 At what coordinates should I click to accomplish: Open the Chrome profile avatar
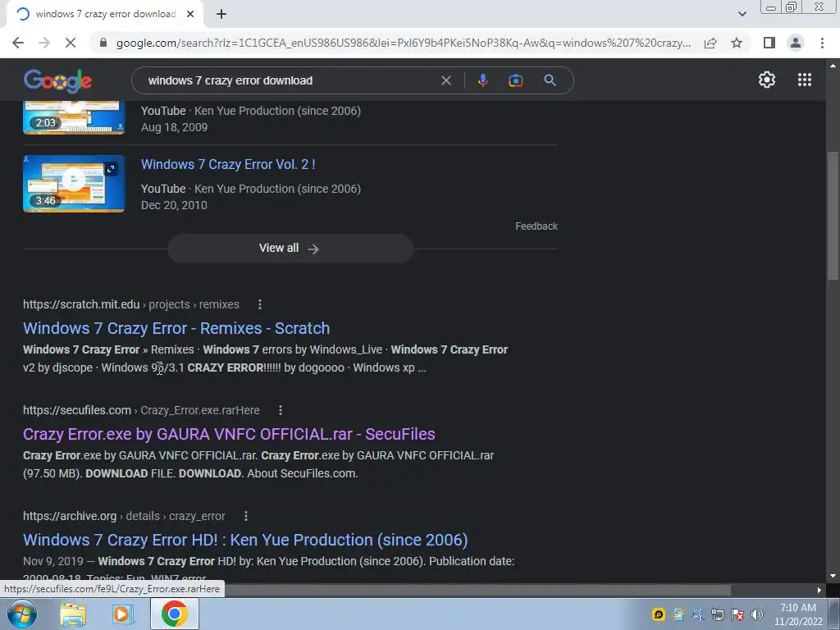click(x=796, y=43)
